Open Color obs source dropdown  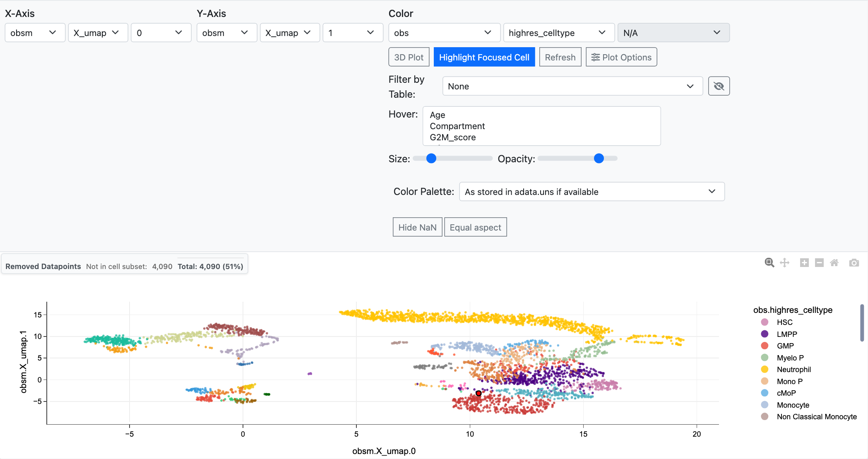pyautogui.click(x=445, y=33)
